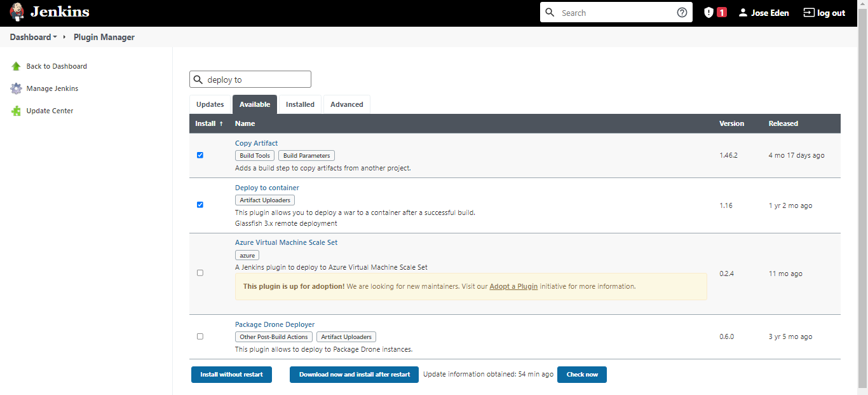Click Artifact Uploaders tag under Package Drone Deployer
The height and width of the screenshot is (395, 868).
(346, 337)
